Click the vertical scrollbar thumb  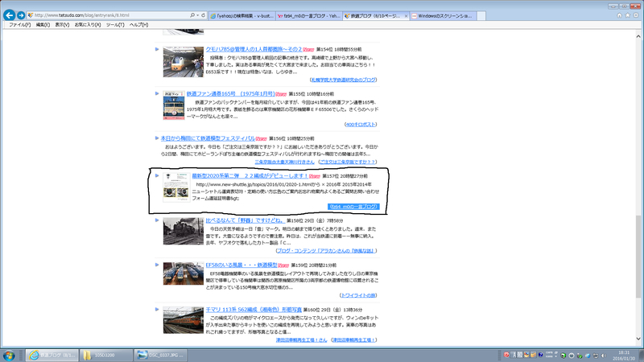[638, 257]
